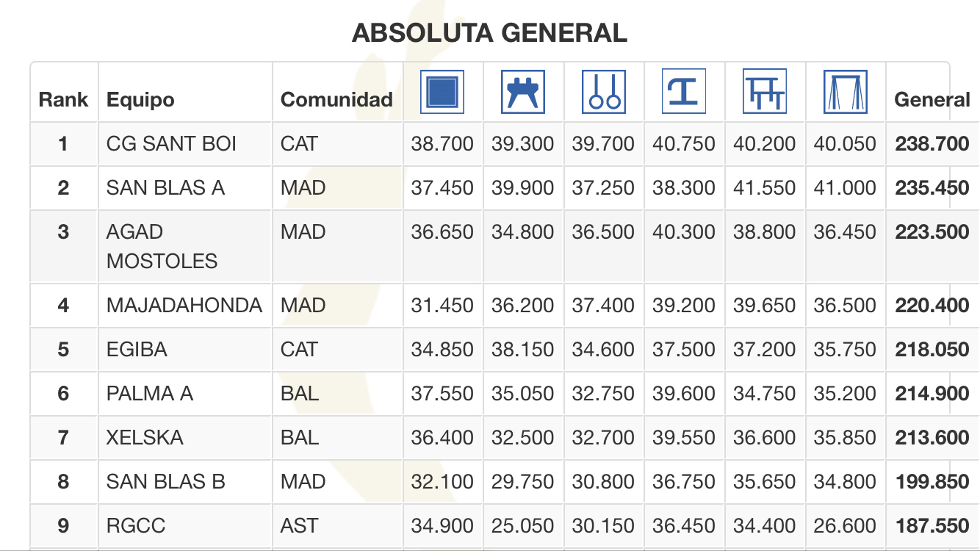Click the floor exercise apparatus icon
Viewport: 980px width, 551px height.
tap(442, 92)
